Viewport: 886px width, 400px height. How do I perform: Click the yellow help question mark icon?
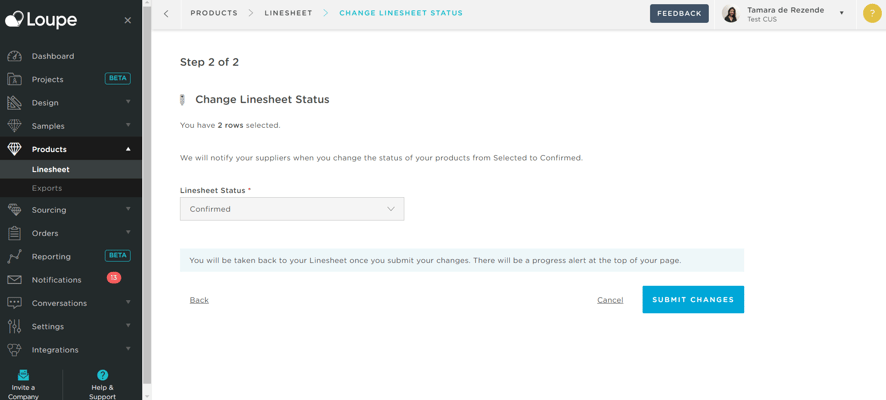coord(872,14)
